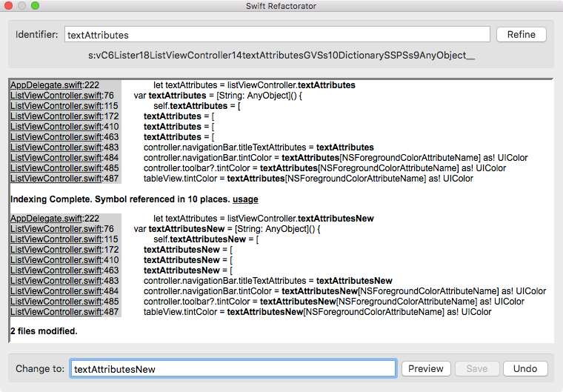Click 'controller.toolbar?.tintColor = textAttributesNew[...]' code line
Screen dimensions: 563x392
pyautogui.click(x=334, y=302)
